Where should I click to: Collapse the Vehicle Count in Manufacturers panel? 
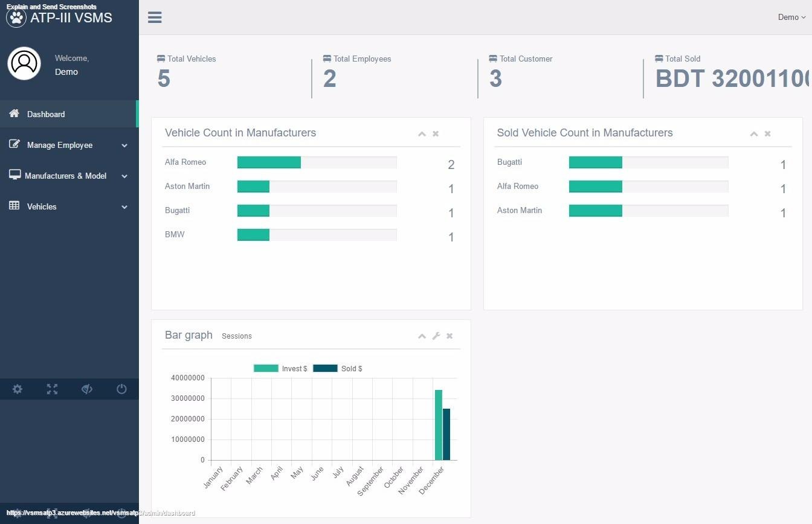422,134
